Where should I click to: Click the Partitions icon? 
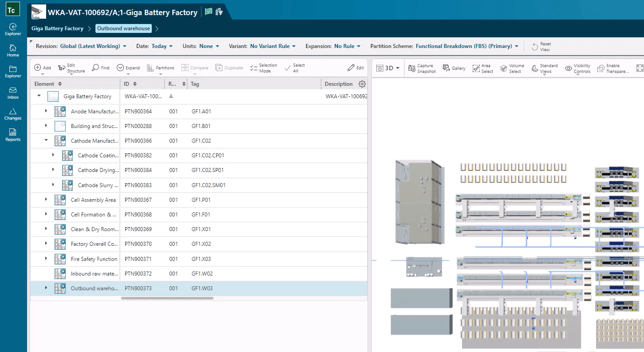click(160, 68)
